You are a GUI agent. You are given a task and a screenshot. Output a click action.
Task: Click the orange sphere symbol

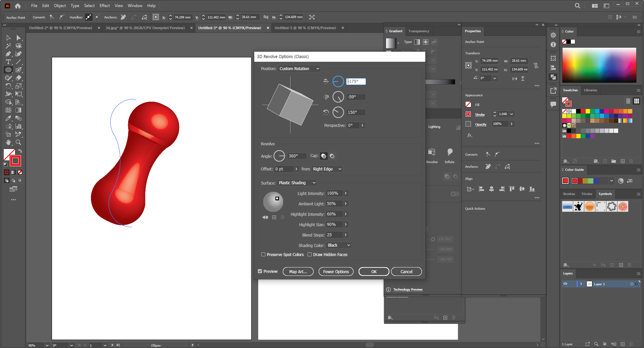[x=589, y=206]
